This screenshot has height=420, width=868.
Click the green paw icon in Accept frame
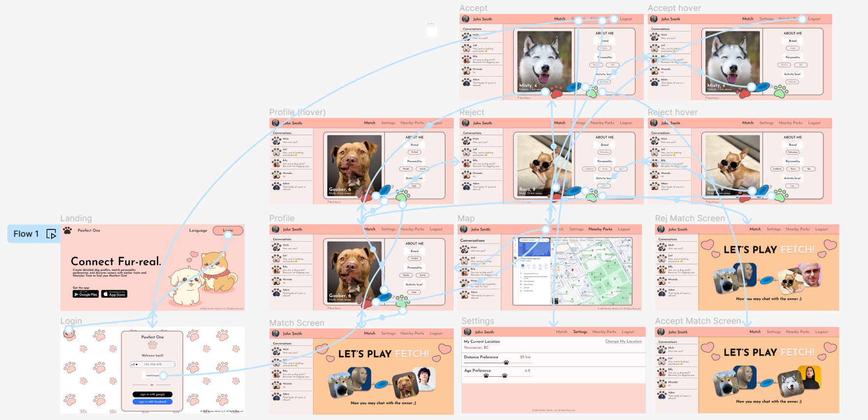coord(592,92)
